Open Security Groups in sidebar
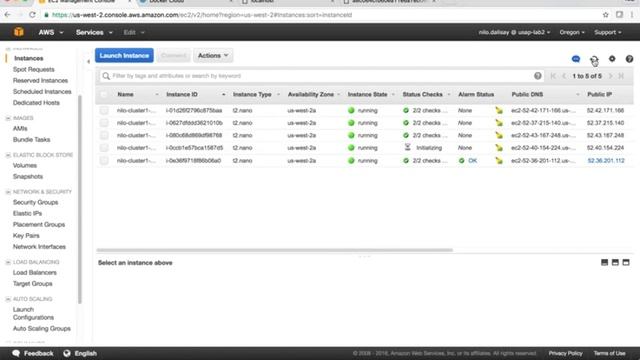640x360 pixels. pos(36,202)
